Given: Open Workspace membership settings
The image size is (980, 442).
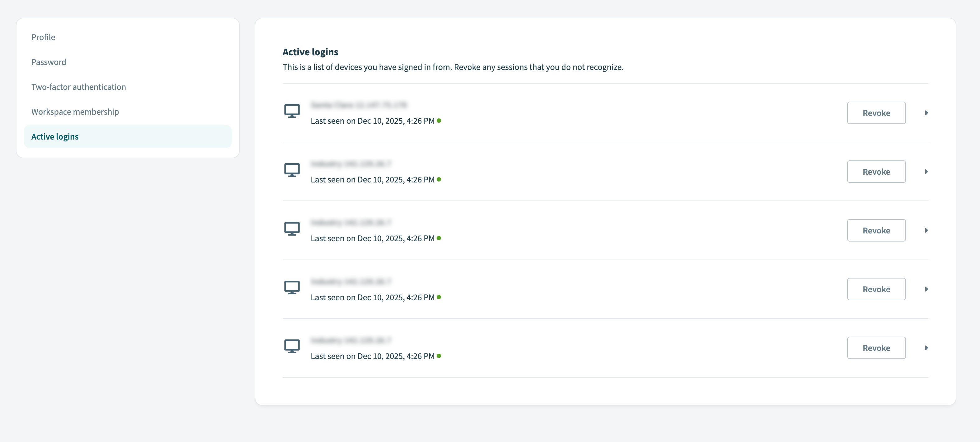Looking at the screenshot, I should [x=75, y=111].
